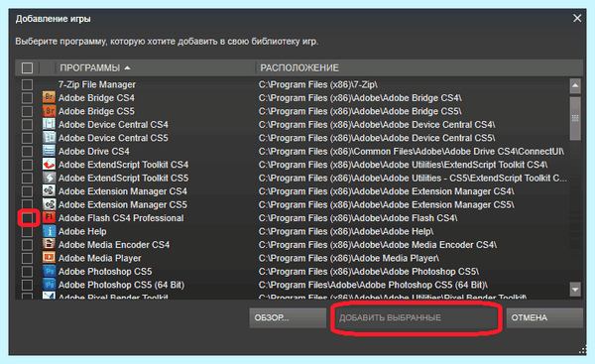
Task: Click the Extension Manager CS5 icon
Action: click(x=49, y=204)
